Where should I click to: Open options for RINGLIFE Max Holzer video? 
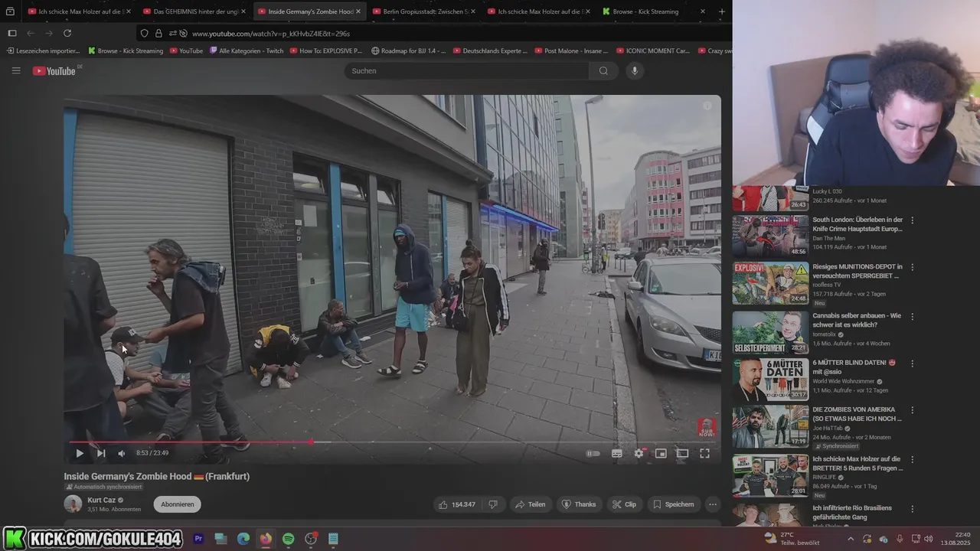click(912, 459)
